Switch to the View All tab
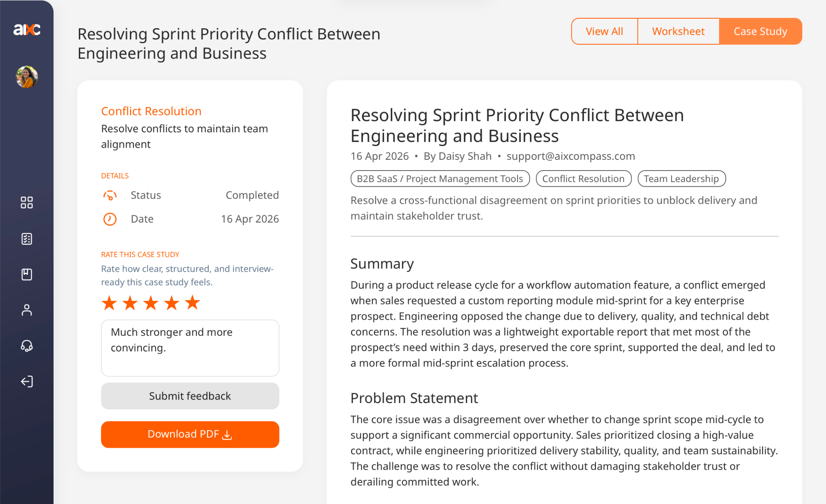The height and width of the screenshot is (504, 826). pyautogui.click(x=604, y=31)
